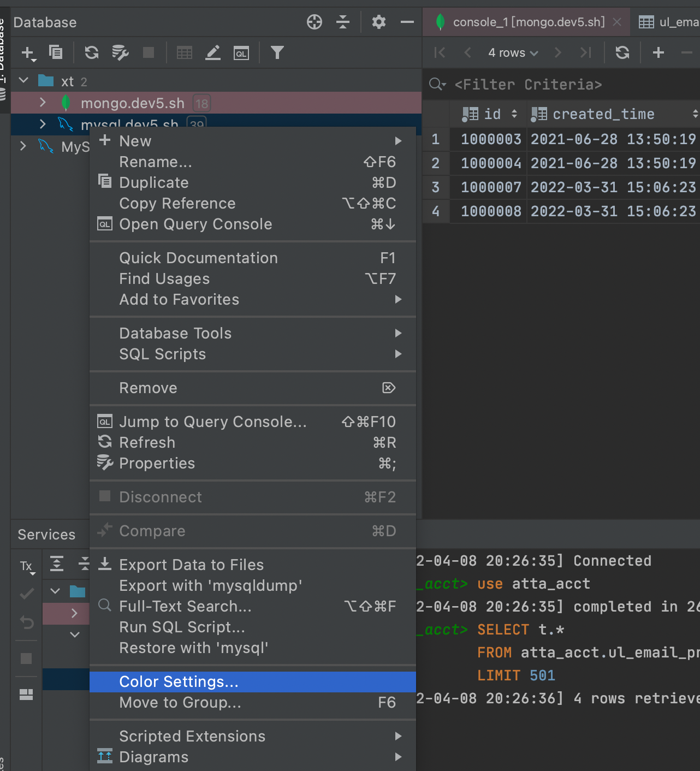Click Run SQL Script in the context menu
Viewport: 700px width, 771px height.
pyautogui.click(x=182, y=627)
